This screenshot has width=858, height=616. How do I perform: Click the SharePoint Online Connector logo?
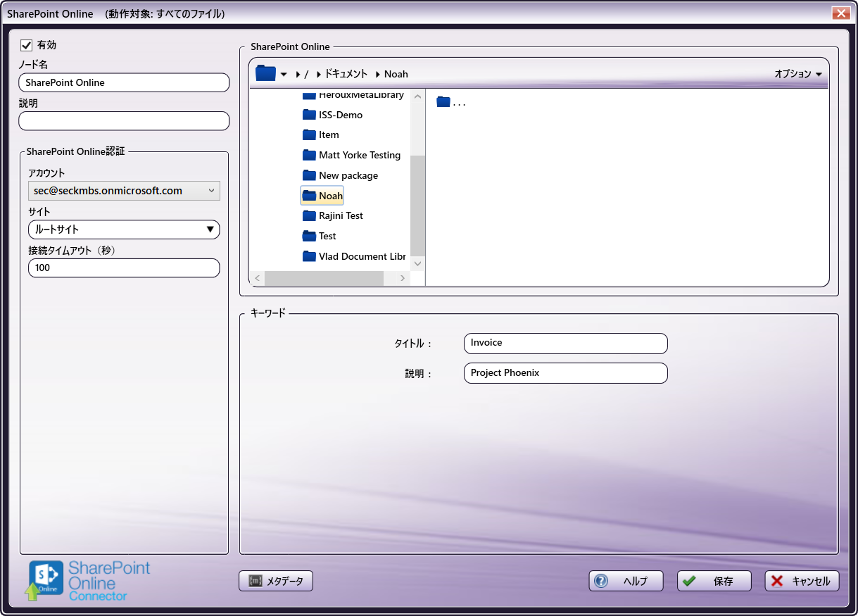click(x=89, y=581)
